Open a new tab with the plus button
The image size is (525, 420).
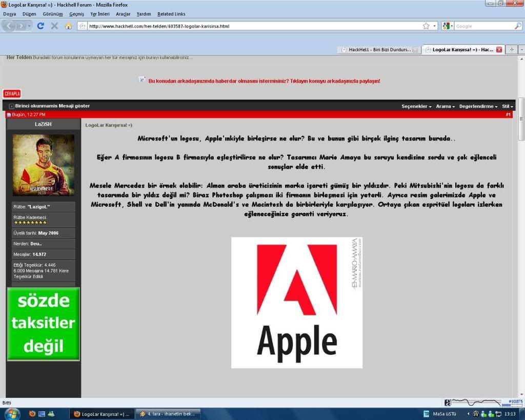[512, 50]
